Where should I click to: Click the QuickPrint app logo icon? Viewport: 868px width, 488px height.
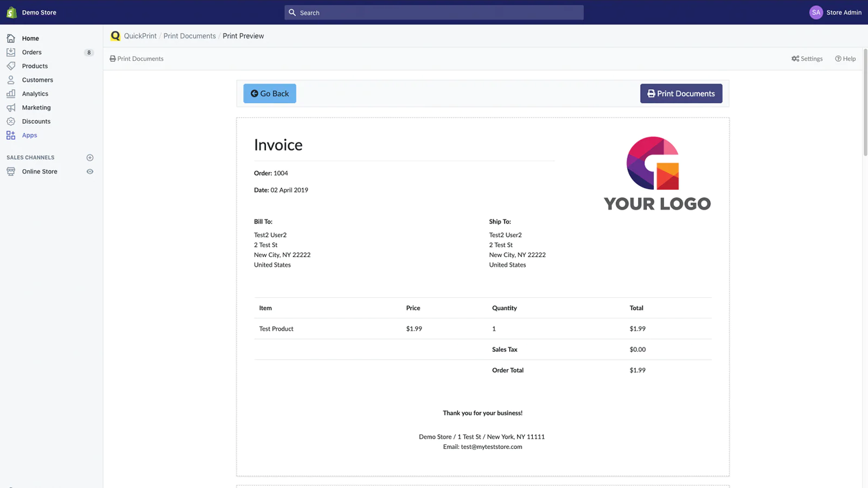coord(115,36)
